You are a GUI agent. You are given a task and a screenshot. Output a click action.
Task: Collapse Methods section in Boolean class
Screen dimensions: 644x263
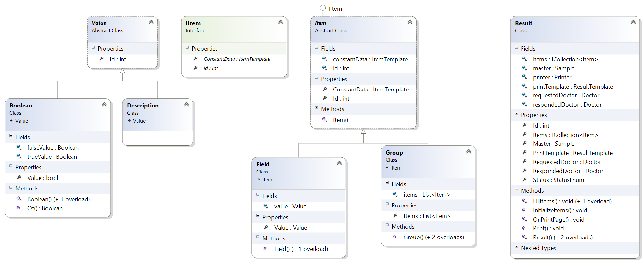[11, 187]
